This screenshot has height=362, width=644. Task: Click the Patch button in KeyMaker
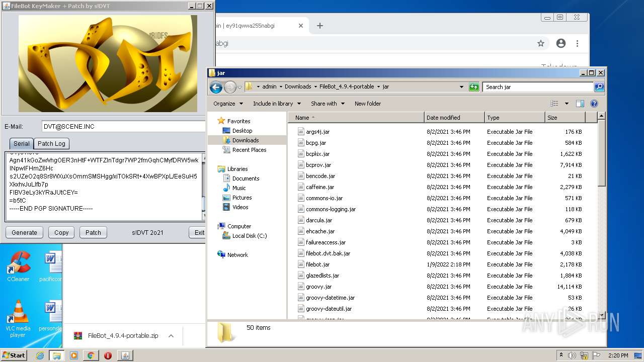[x=93, y=232]
